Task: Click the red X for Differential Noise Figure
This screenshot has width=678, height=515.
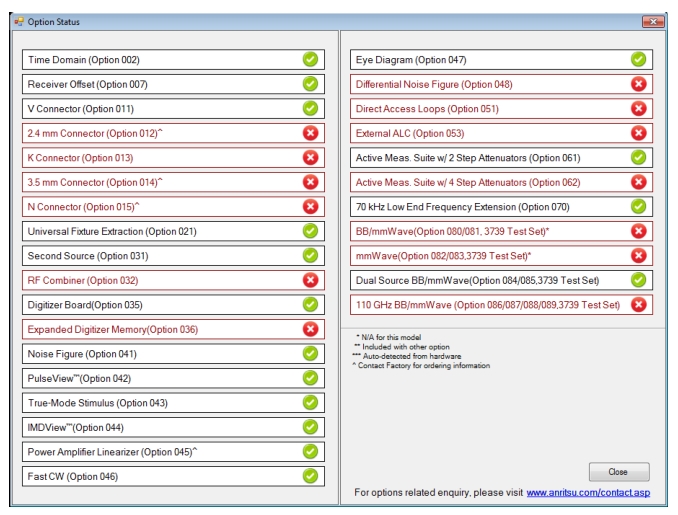Action: [x=638, y=84]
